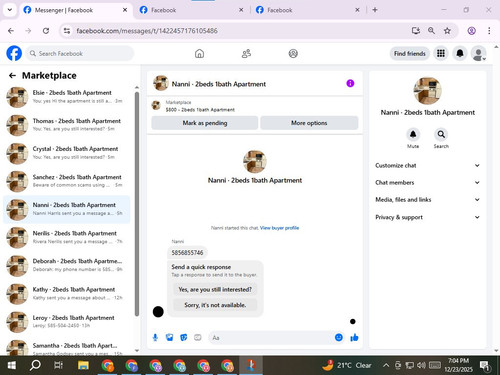The width and height of the screenshot is (500, 375).
Task: Open Chrome three-dot menu
Action: point(489,31)
